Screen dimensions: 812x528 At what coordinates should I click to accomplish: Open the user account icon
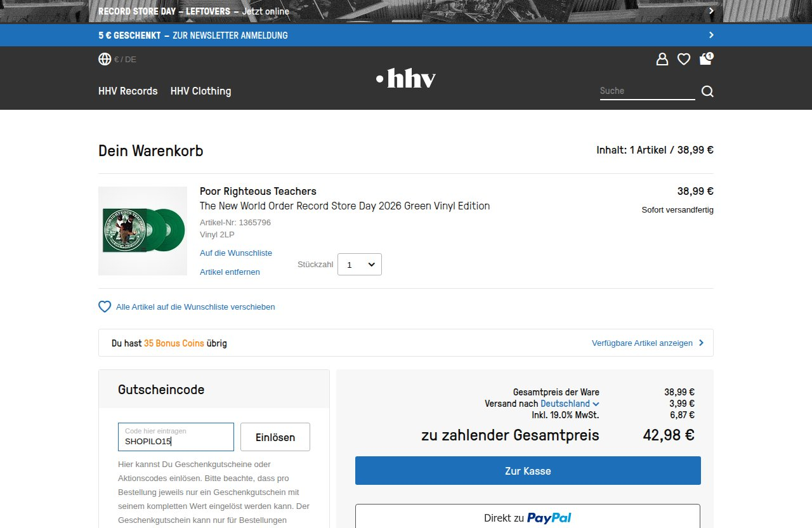(x=662, y=60)
